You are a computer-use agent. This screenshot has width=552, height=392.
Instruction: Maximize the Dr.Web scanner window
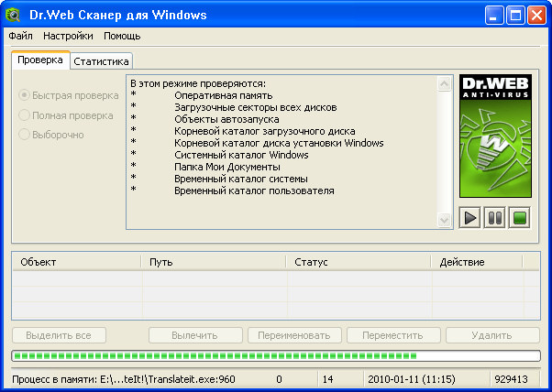pos(515,16)
